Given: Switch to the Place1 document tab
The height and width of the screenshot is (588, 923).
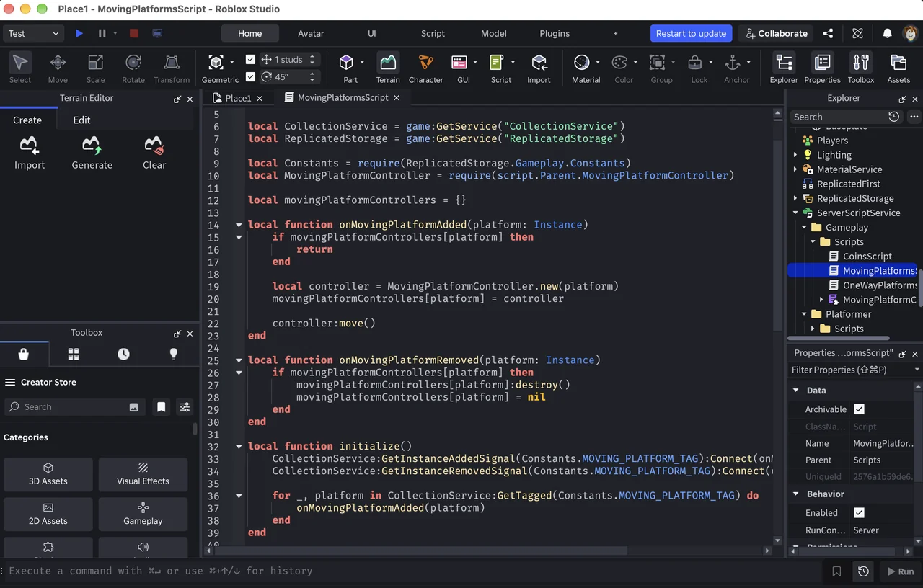Looking at the screenshot, I should click(238, 98).
